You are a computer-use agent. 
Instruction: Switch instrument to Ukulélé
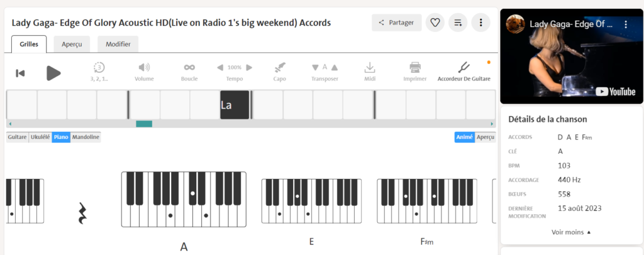point(40,137)
